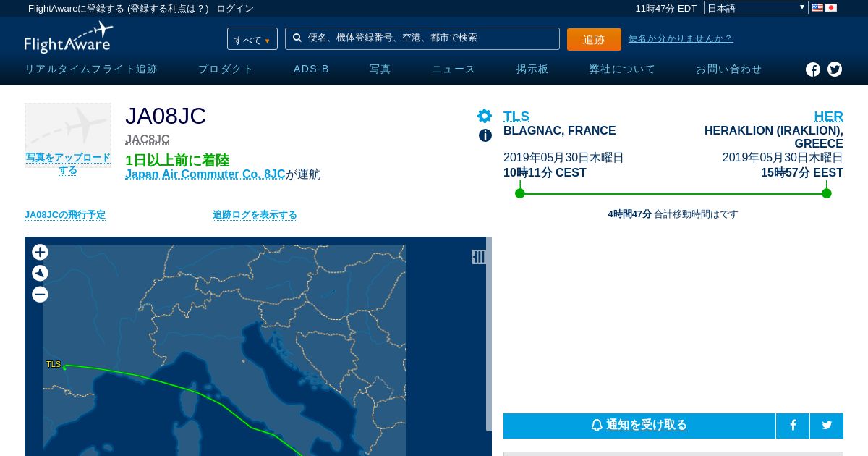868x456 pixels.
Task: Open map layers panel icon
Action: click(x=479, y=257)
